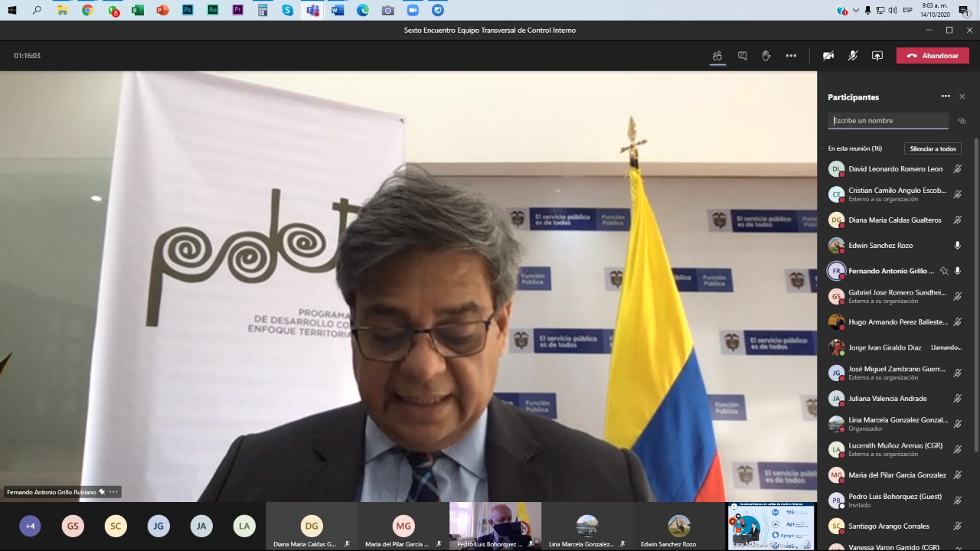Click Silenciar a todos button
Screen dimensions: 980x551
(933, 148)
